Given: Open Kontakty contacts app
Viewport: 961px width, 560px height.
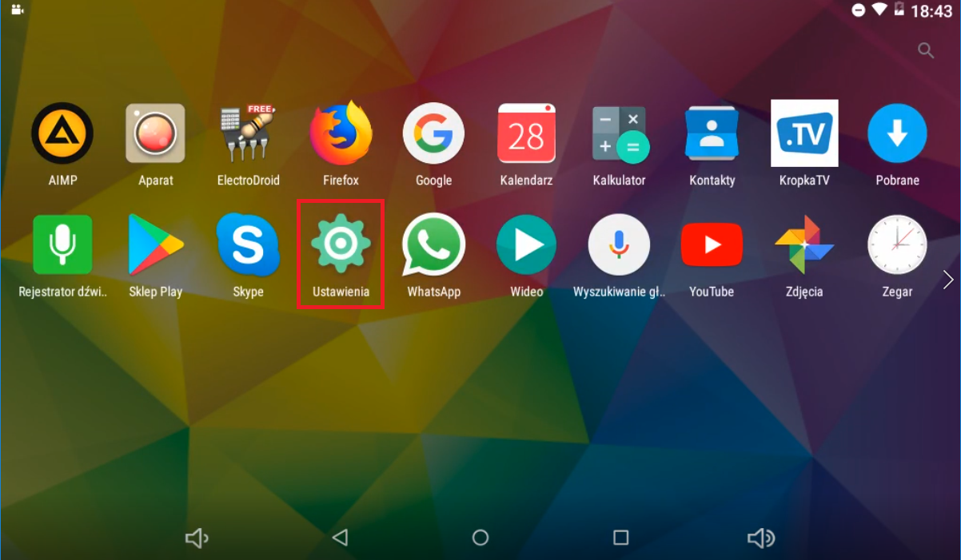Looking at the screenshot, I should tap(712, 133).
